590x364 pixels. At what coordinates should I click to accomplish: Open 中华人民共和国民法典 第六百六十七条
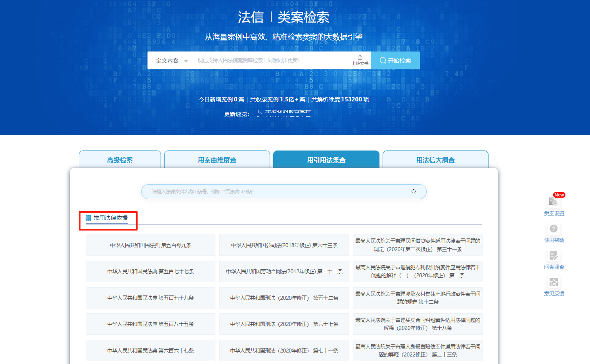[x=150, y=351]
